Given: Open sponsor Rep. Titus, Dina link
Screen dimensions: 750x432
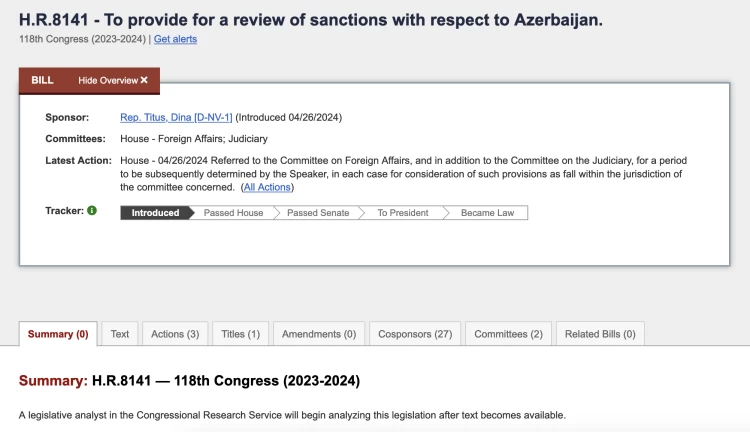Looking at the screenshot, I should coord(176,117).
